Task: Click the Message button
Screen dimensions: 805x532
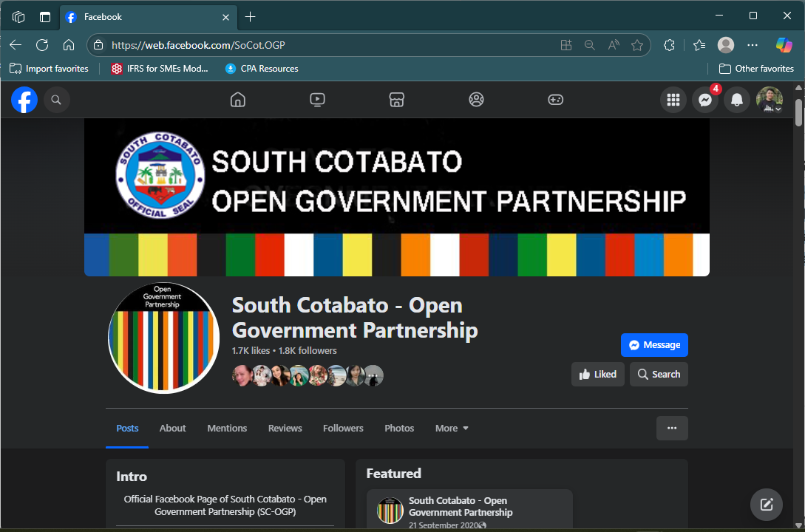Action: (x=654, y=345)
